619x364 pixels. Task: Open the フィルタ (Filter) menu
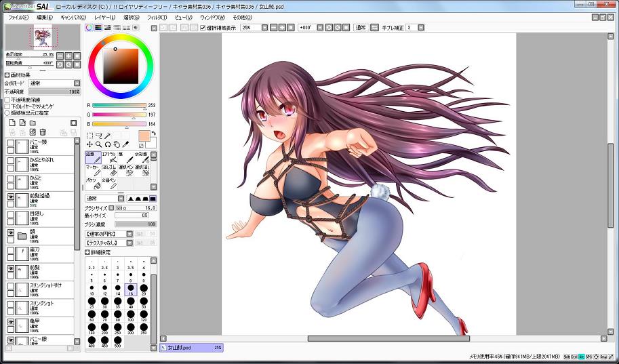click(156, 17)
